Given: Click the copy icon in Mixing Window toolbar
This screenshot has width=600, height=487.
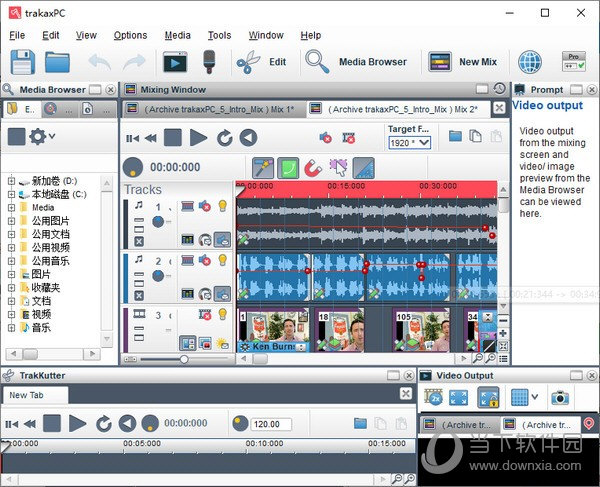Looking at the screenshot, I should tap(475, 136).
